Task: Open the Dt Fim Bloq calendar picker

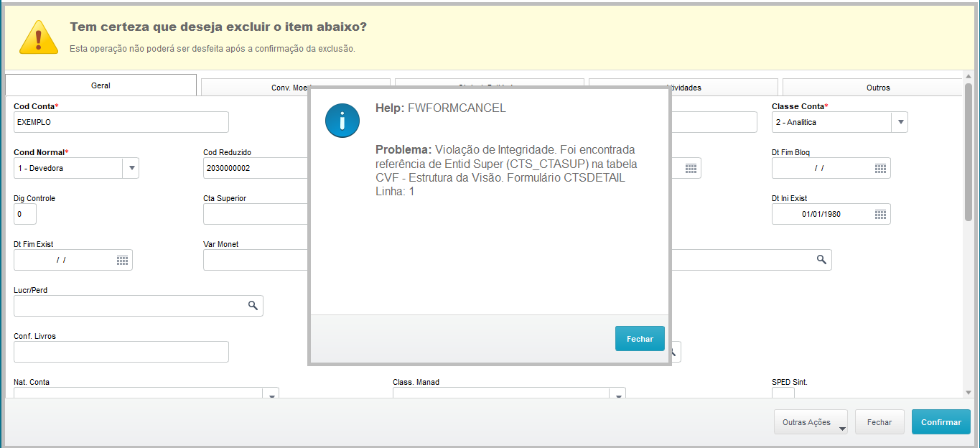Action: 880,168
